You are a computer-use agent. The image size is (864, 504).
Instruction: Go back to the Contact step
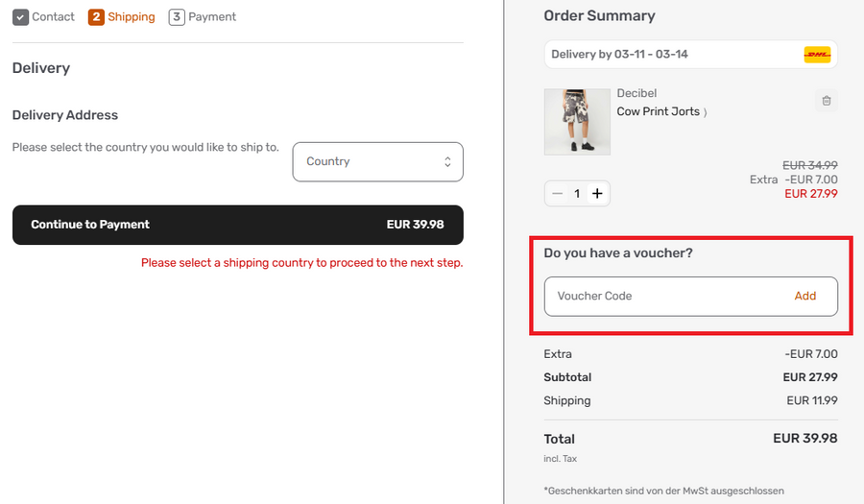tap(53, 17)
